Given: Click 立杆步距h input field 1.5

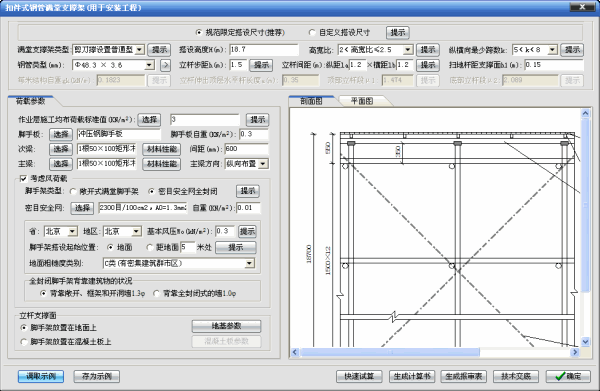Looking at the screenshot, I should [x=238, y=65].
